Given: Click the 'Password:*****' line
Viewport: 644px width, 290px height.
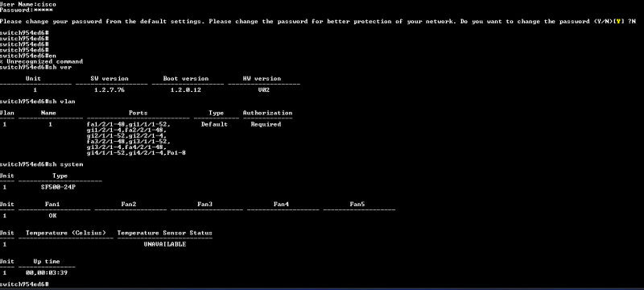Looking at the screenshot, I should click(27, 10).
